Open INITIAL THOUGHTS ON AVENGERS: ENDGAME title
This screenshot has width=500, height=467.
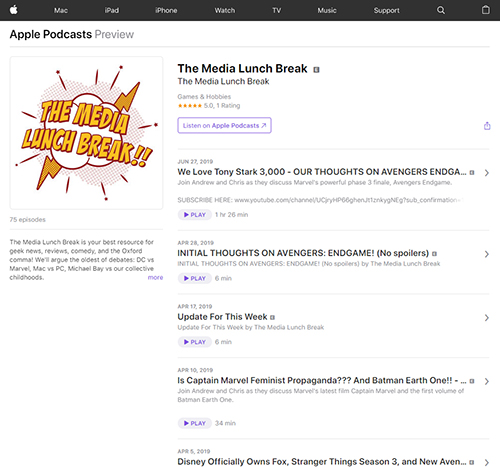303,253
